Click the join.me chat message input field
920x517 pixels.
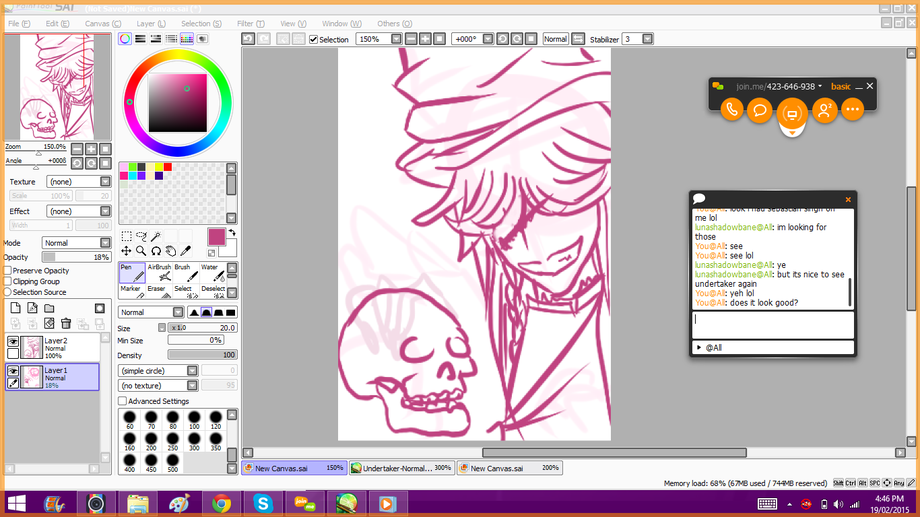(x=771, y=324)
